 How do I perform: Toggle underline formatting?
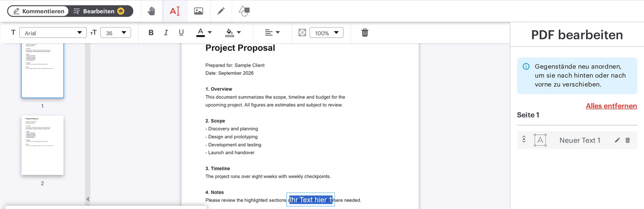[181, 33]
